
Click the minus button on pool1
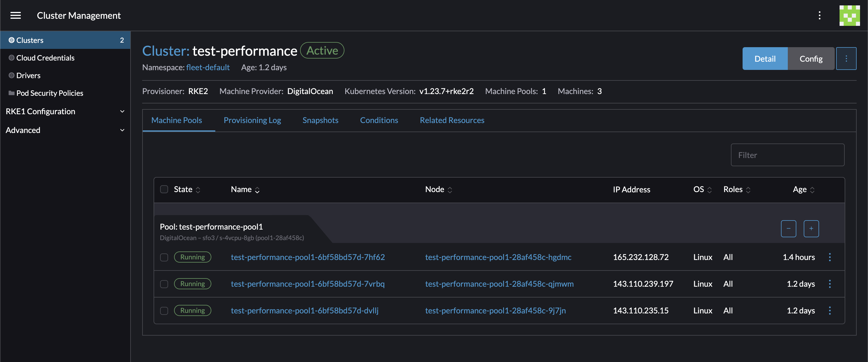click(789, 228)
